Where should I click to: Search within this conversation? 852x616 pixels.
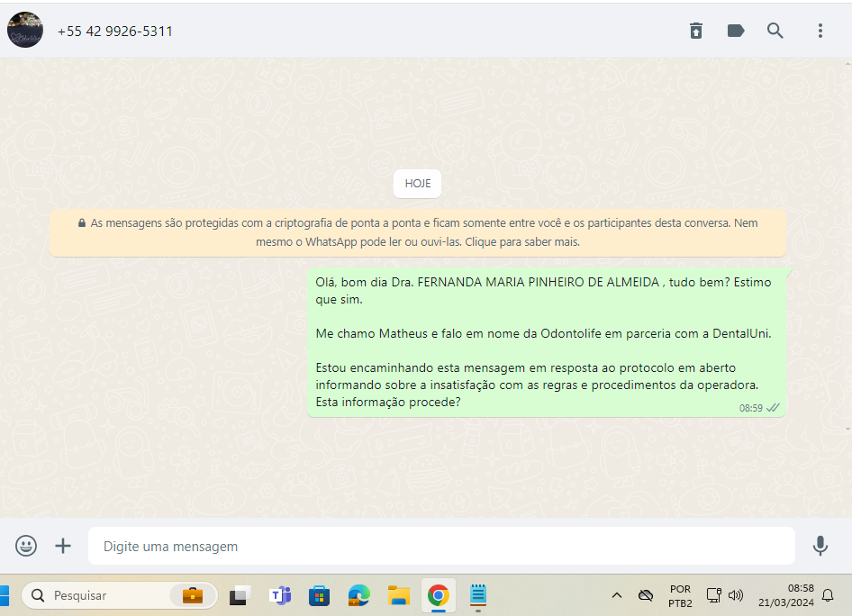(775, 31)
